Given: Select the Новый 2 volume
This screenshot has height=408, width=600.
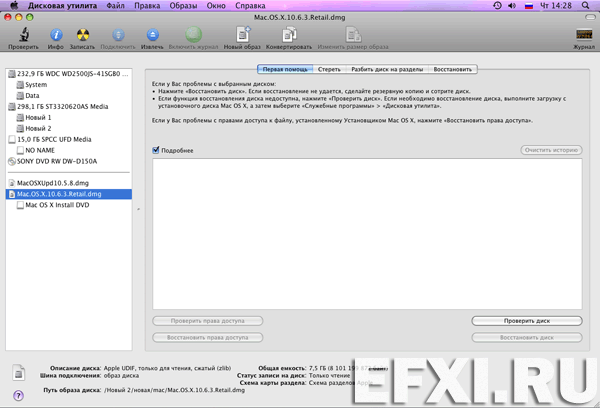Looking at the screenshot, I should 69,128.
